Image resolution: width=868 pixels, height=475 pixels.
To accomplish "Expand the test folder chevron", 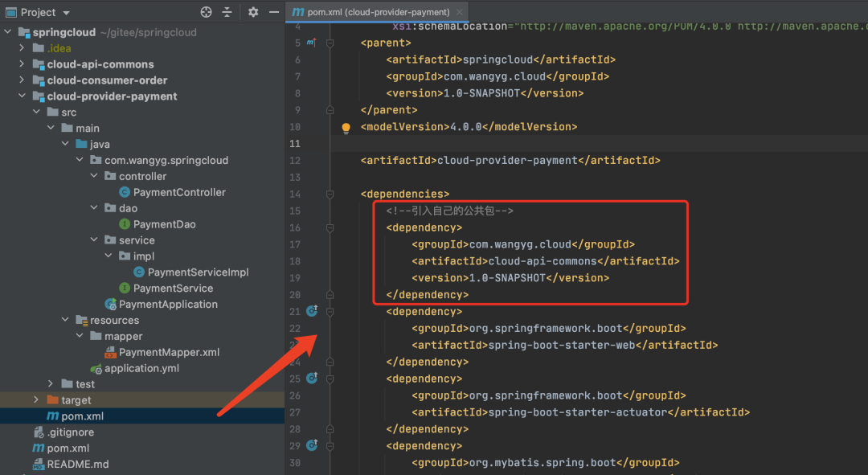I will pos(51,383).
